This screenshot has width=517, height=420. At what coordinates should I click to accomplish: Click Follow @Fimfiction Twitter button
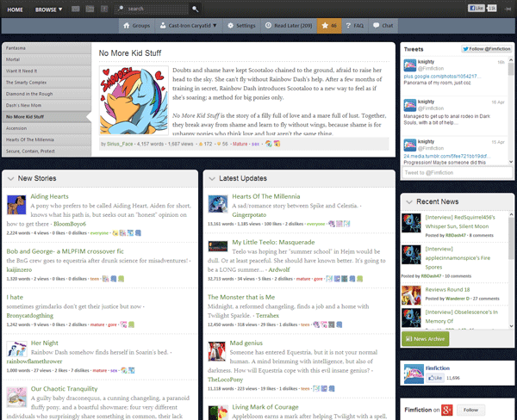point(487,49)
